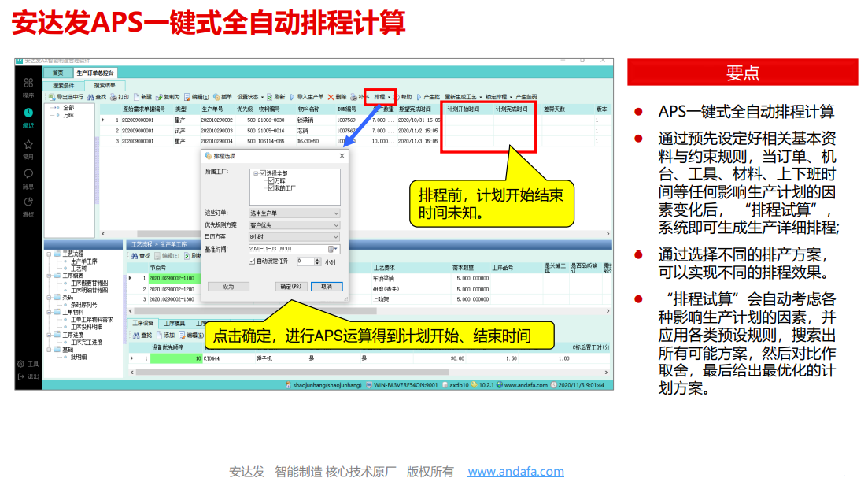
Task: Switch to the 生产订单总控台 tab
Action: [94, 72]
